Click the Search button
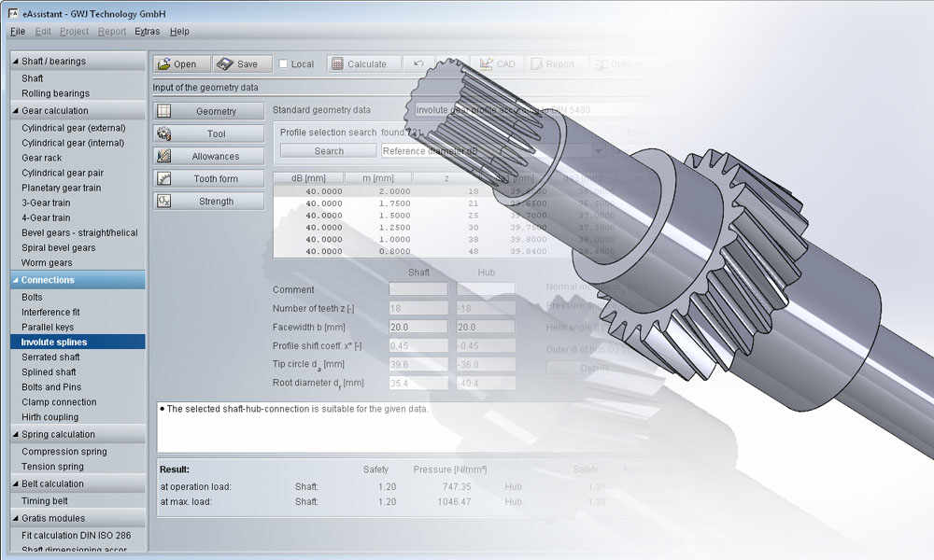 (x=329, y=150)
